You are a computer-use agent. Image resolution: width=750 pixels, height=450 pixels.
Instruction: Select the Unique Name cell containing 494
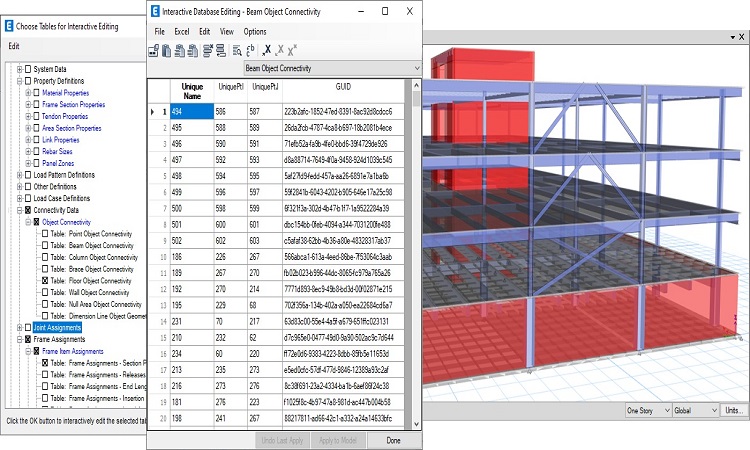pyautogui.click(x=190, y=112)
